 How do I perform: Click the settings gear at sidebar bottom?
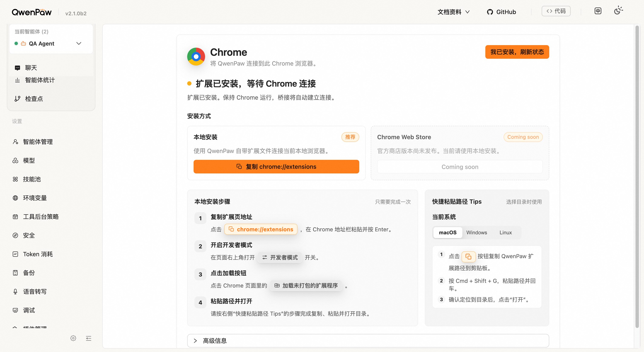pos(73,338)
